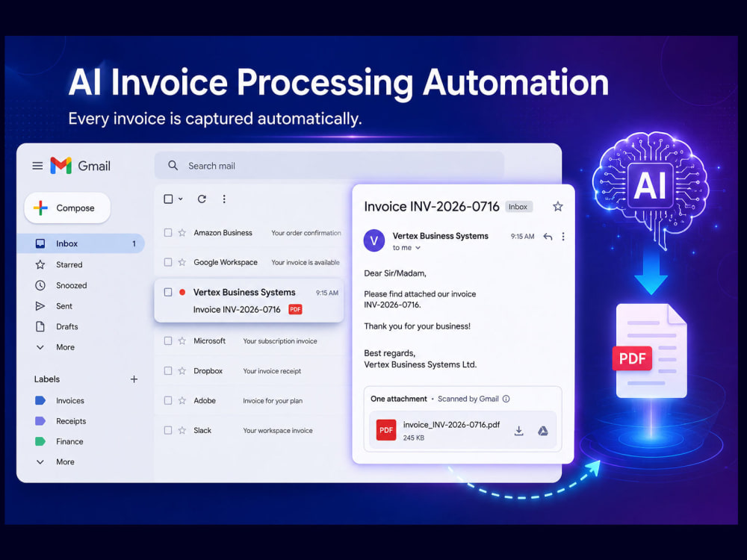The height and width of the screenshot is (560, 747).
Task: Open 'Your workspace invoice' email
Action: 278,431
